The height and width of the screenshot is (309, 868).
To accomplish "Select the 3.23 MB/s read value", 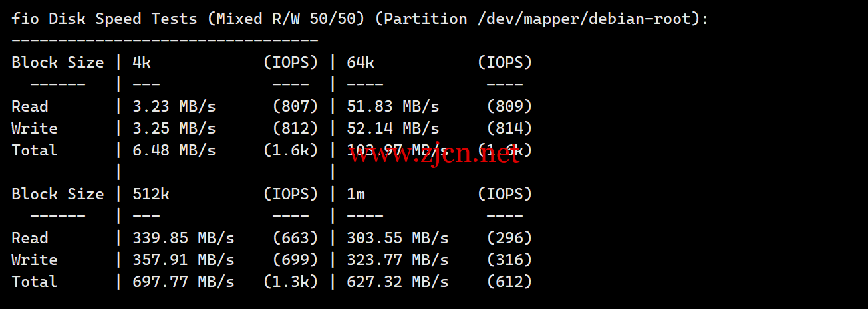I will point(174,106).
